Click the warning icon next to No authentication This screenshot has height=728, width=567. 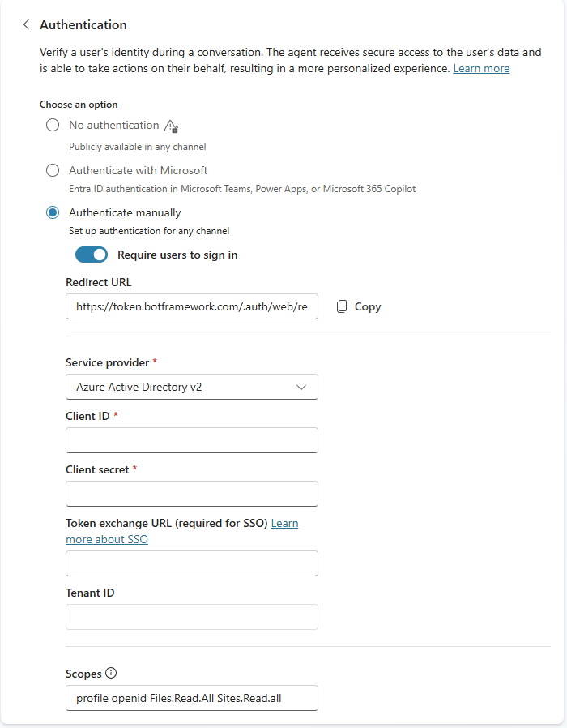click(x=171, y=126)
